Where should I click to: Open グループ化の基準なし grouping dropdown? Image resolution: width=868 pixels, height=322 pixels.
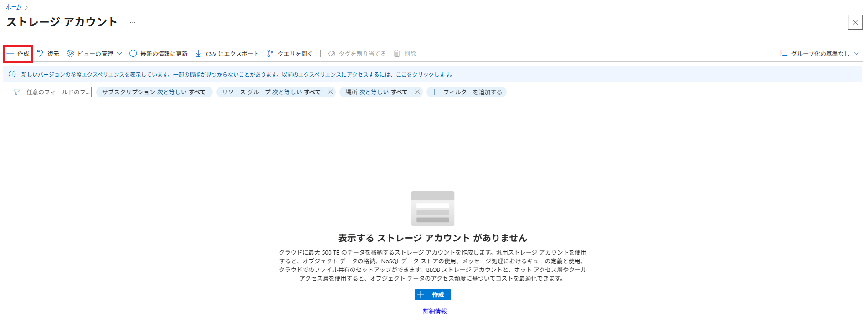coord(819,54)
